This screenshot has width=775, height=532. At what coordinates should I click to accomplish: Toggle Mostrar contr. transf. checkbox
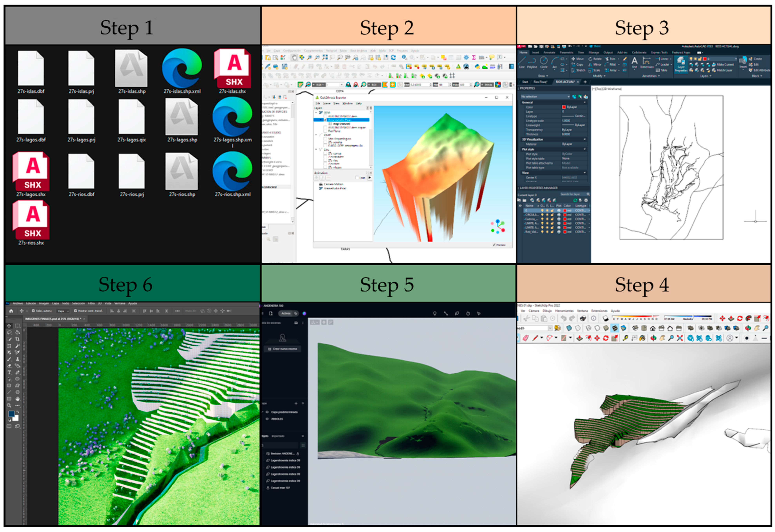click(x=76, y=311)
